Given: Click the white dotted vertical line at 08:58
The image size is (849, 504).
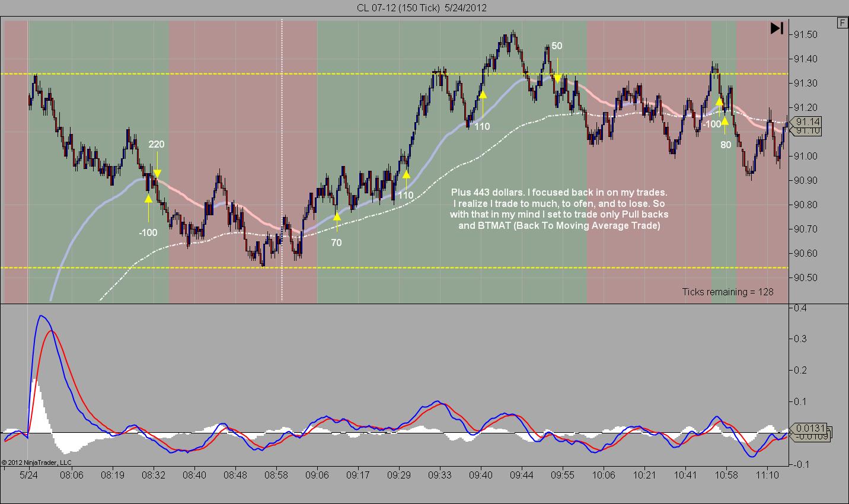Looking at the screenshot, I should (282, 160).
